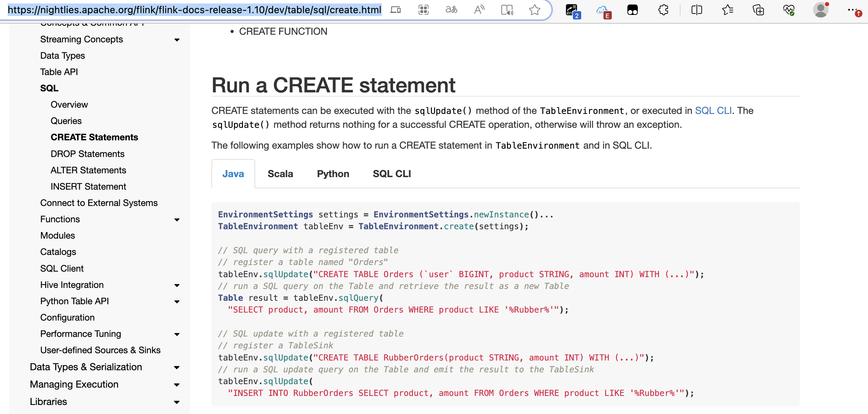Image resolution: width=868 pixels, height=414 pixels.
Task: Open Catalogs sidebar link
Action: 58,252
